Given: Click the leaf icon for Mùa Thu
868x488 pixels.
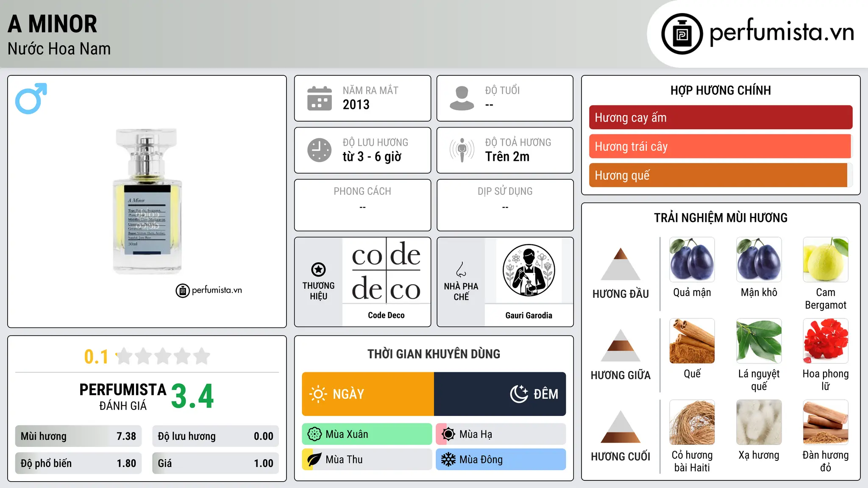Looking at the screenshot, I should click(314, 460).
